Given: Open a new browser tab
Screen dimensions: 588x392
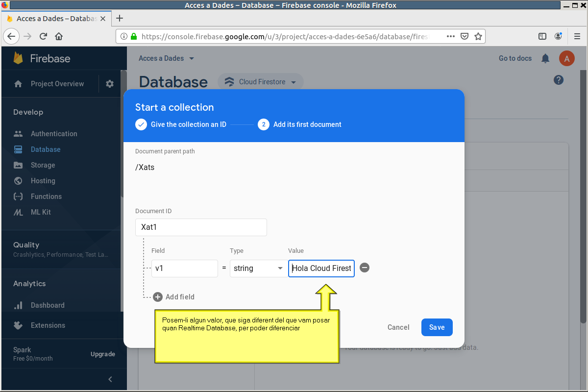Looking at the screenshot, I should click(119, 19).
